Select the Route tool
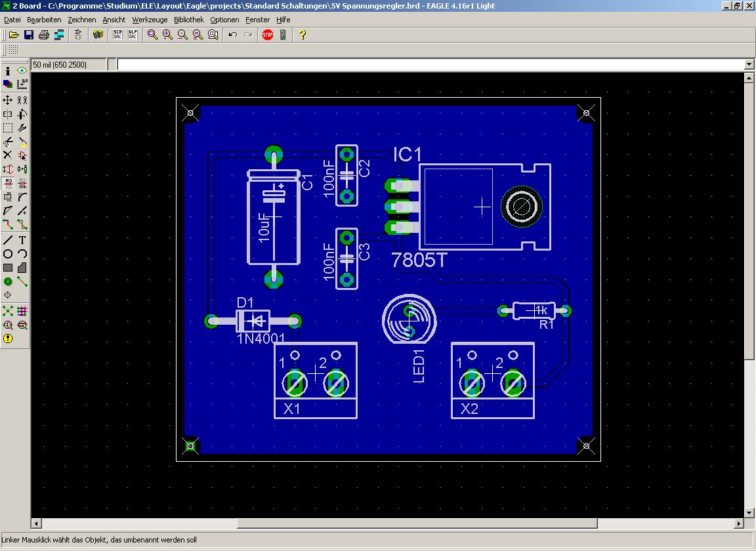The image size is (756, 551). [8, 224]
